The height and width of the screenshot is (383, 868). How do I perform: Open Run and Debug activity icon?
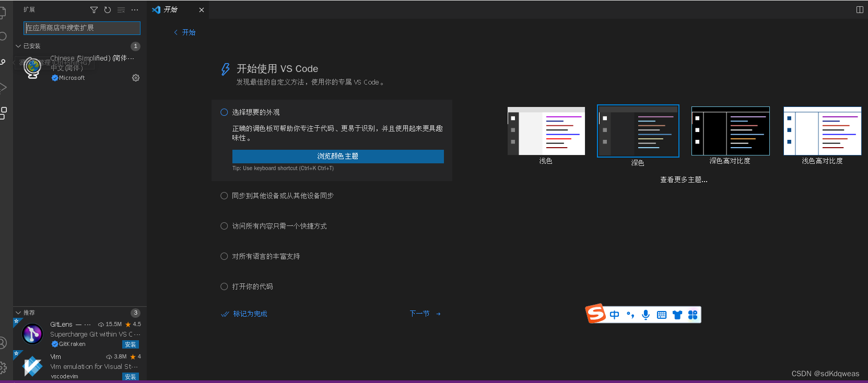click(3, 87)
